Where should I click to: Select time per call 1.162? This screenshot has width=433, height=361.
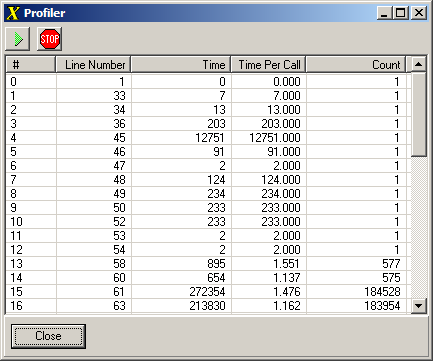click(x=287, y=306)
